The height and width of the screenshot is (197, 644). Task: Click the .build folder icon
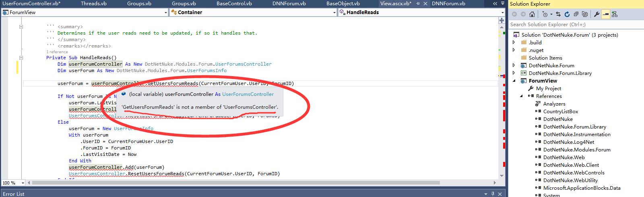(x=524, y=42)
